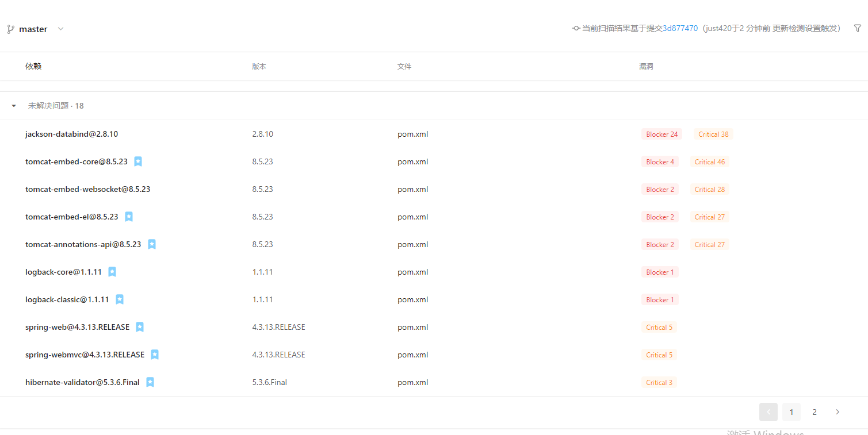Click the Blocker 4 badge

[660, 161]
